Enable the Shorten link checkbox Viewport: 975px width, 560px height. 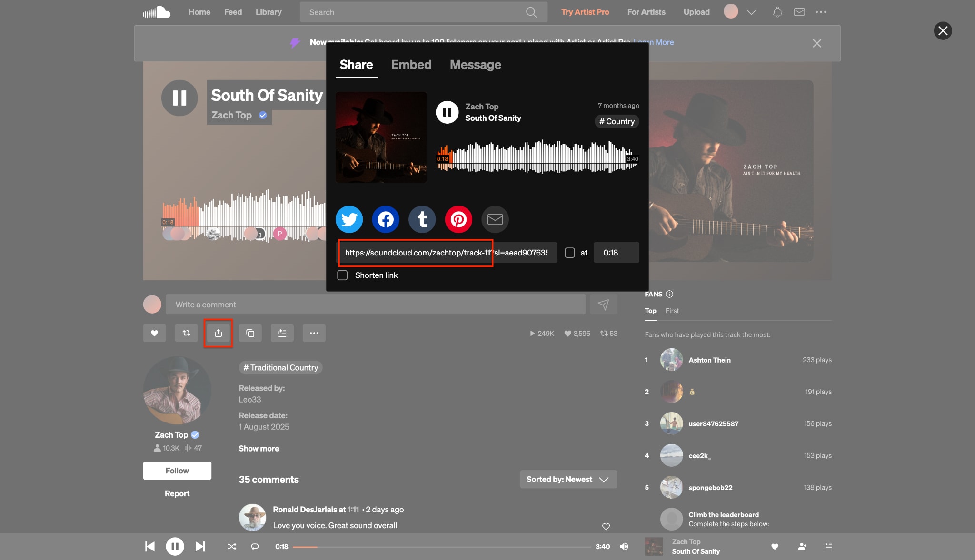coord(342,275)
